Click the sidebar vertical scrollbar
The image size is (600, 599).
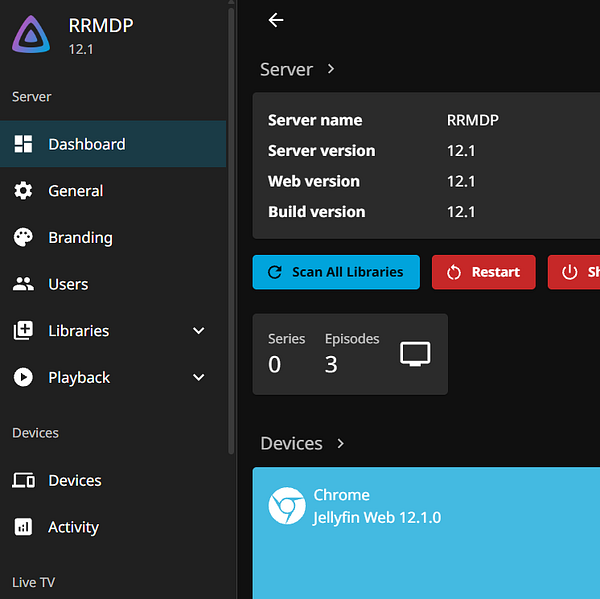pyautogui.click(x=231, y=230)
